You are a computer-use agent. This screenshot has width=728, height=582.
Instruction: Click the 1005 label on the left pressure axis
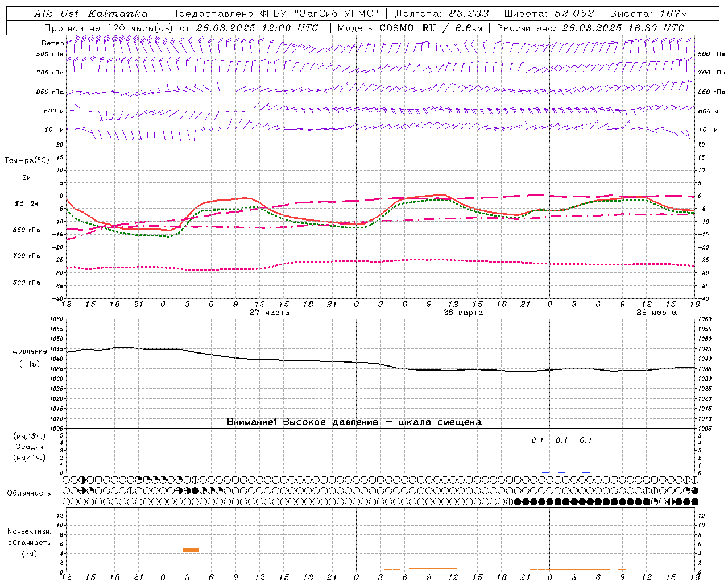click(x=56, y=429)
